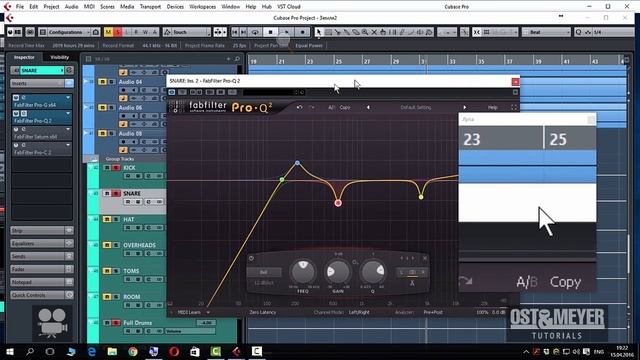Open the Pro-Q 2 Help menu
Viewport: 640px width, 360px height.
point(493,107)
